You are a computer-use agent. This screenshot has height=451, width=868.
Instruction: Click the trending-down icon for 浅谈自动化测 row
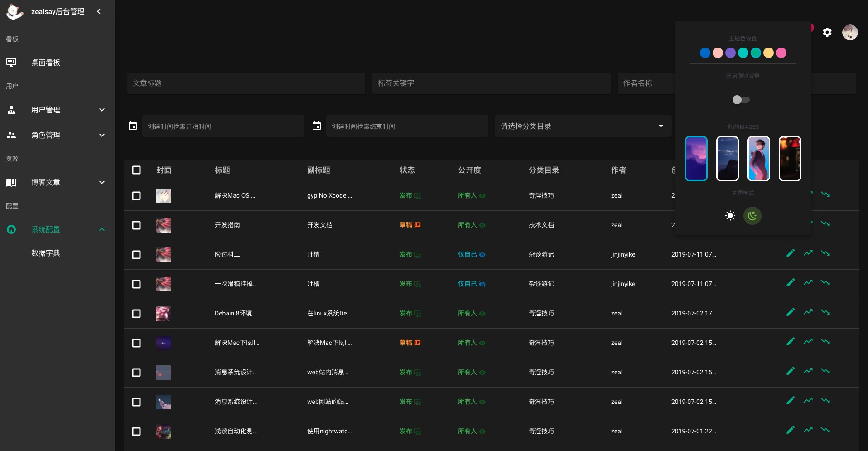click(x=825, y=430)
